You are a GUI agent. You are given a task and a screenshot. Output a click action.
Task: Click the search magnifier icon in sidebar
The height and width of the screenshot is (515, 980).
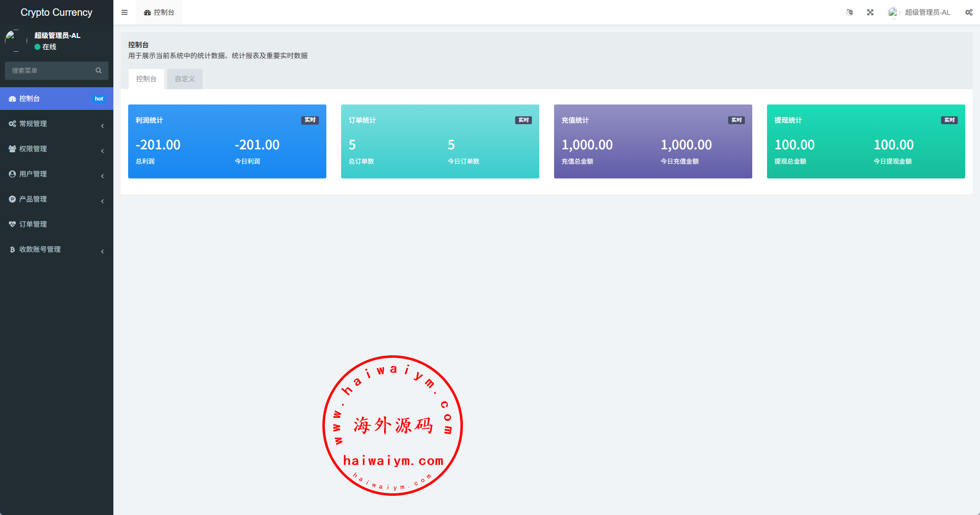(99, 70)
